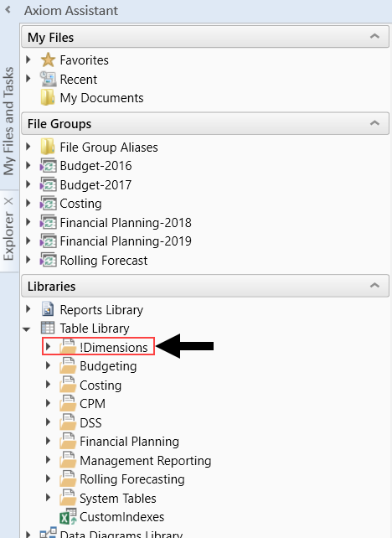
Task: Click the DSS folder icon
Action: coord(68,422)
